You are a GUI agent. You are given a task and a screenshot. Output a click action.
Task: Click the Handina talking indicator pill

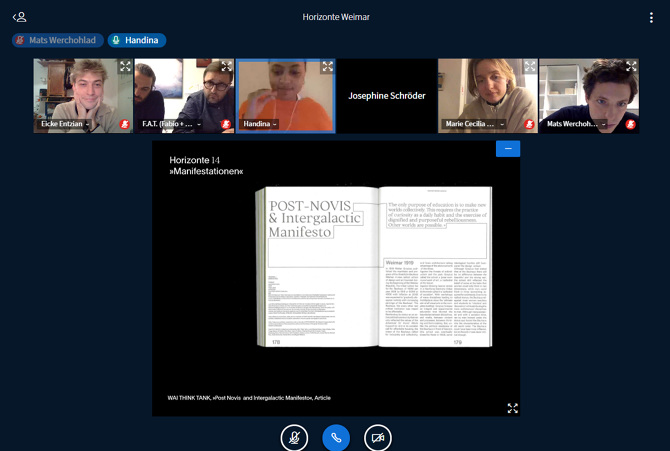(137, 40)
